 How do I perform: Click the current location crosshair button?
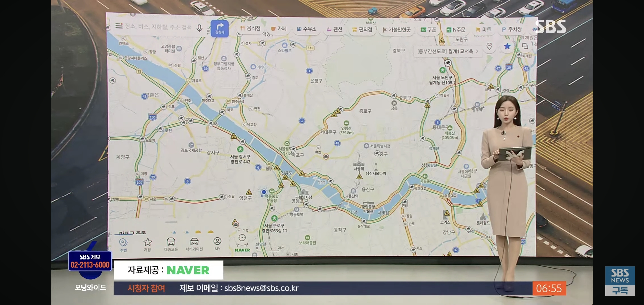[x=242, y=238]
